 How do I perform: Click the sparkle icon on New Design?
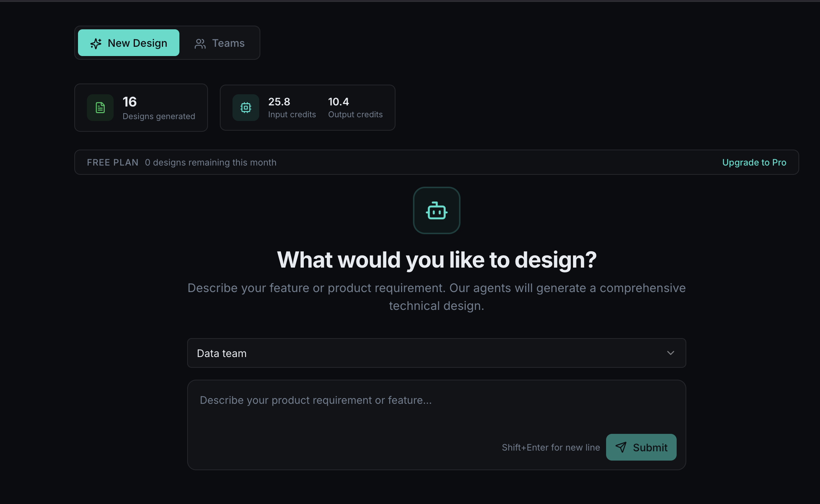tap(96, 43)
